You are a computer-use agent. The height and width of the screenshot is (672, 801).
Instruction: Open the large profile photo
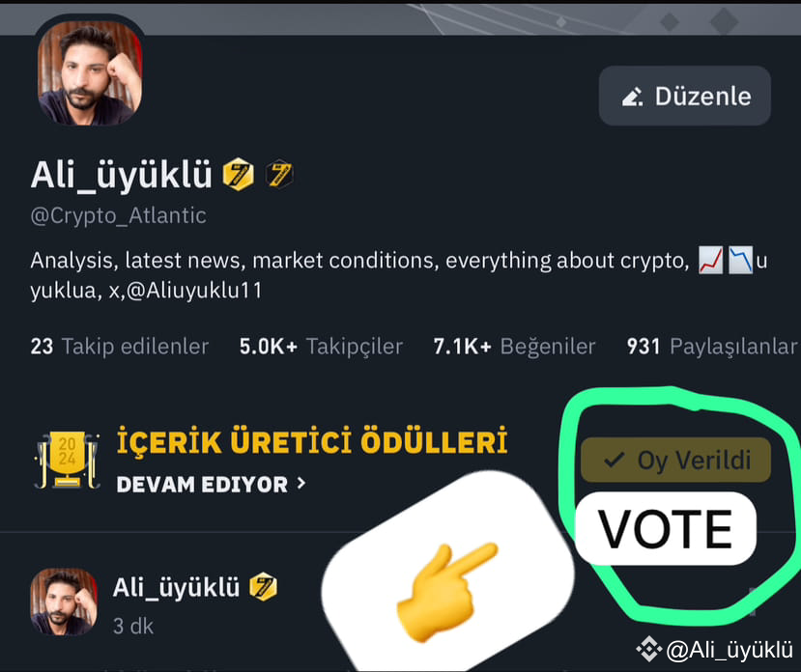(90, 73)
